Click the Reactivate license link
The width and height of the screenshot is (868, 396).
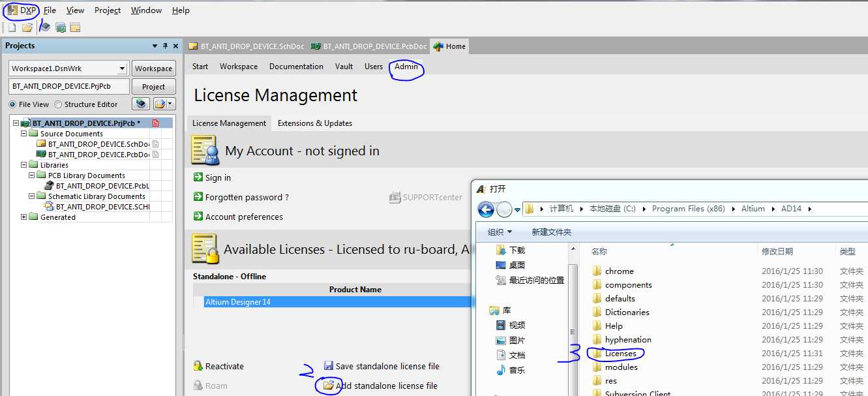point(218,366)
